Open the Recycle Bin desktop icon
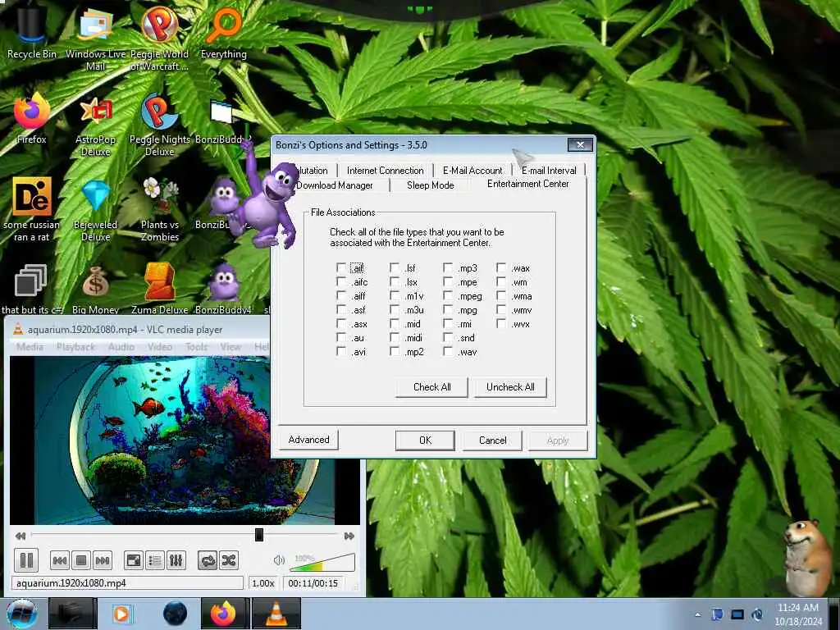Screen dimensions: 840x630 pos(31,32)
